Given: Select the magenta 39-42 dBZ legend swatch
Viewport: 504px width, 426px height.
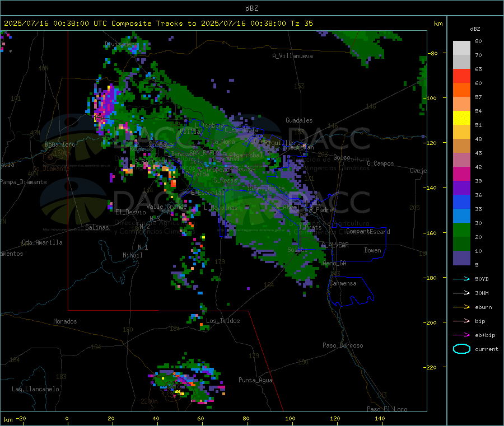Looking at the screenshot, I should tap(461, 174).
